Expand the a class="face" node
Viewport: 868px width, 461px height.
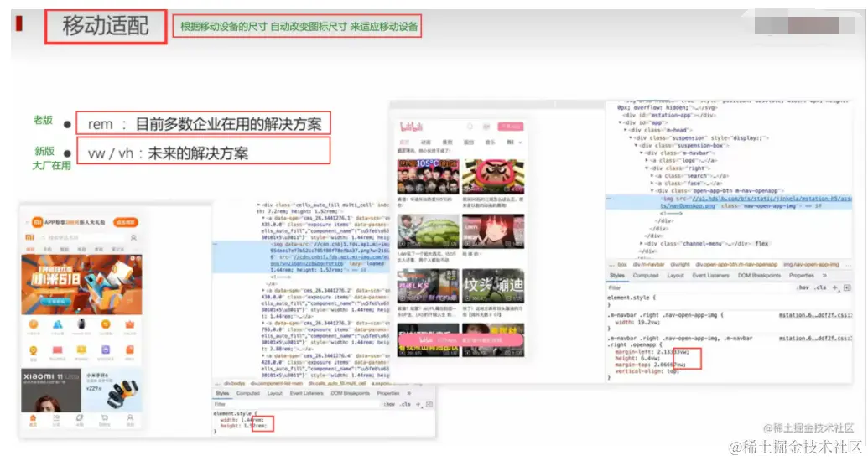(x=652, y=184)
